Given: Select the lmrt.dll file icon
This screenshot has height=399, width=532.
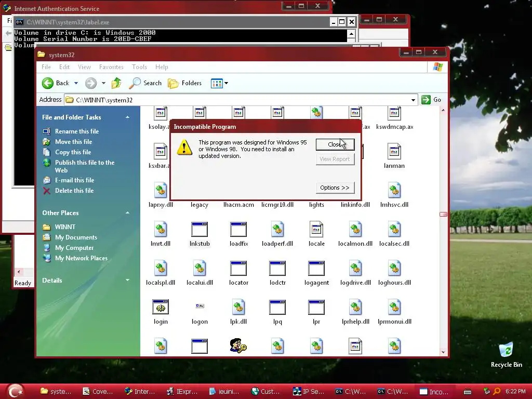Looking at the screenshot, I should pos(161,229).
